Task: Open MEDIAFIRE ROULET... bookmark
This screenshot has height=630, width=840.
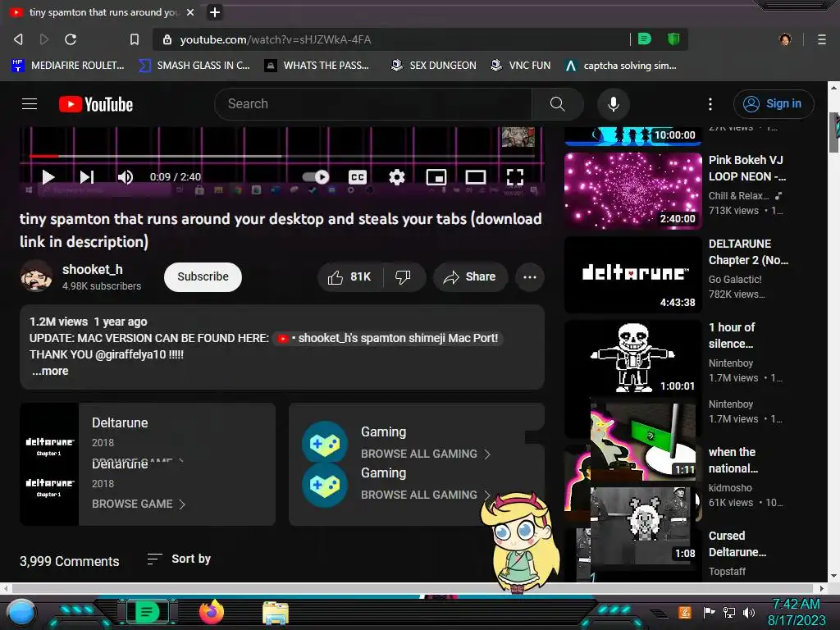Action: tap(67, 66)
